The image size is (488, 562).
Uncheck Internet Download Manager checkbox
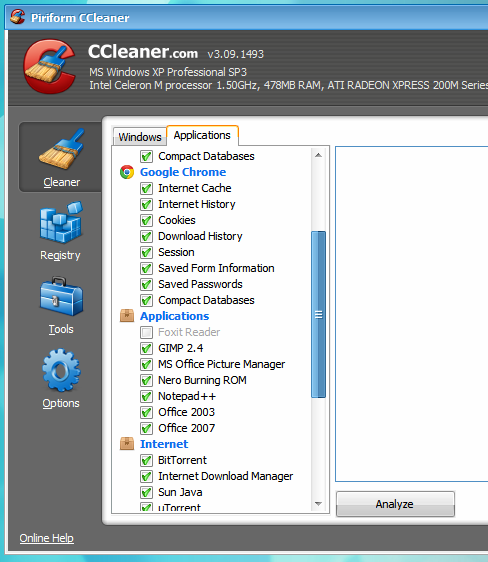(x=146, y=476)
